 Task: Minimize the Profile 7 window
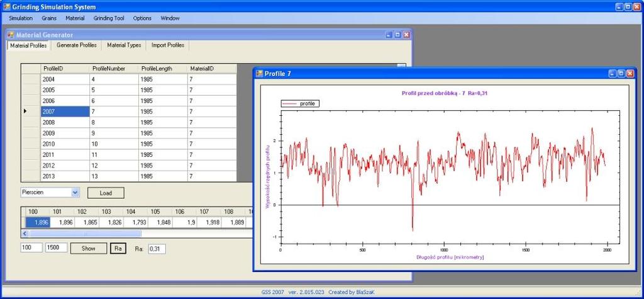click(613, 74)
